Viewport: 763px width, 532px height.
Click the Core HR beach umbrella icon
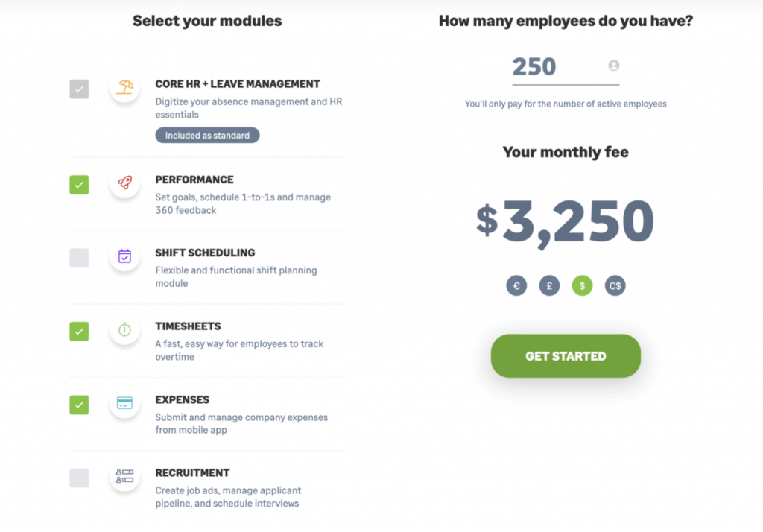(124, 89)
